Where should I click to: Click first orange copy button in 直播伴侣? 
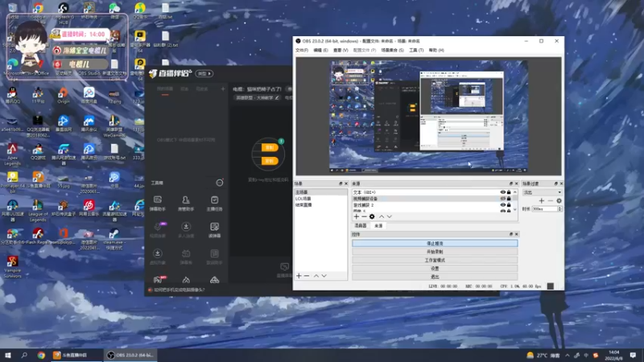tap(270, 147)
